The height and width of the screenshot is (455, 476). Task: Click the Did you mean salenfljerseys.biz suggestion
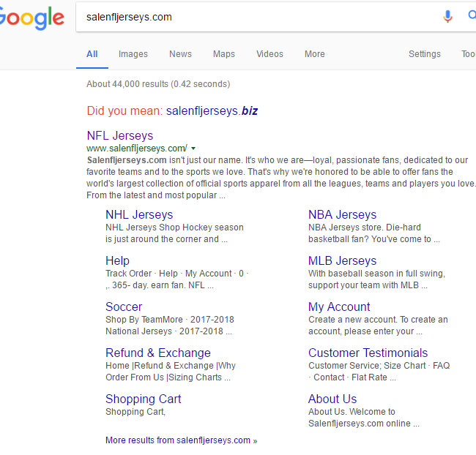click(212, 110)
